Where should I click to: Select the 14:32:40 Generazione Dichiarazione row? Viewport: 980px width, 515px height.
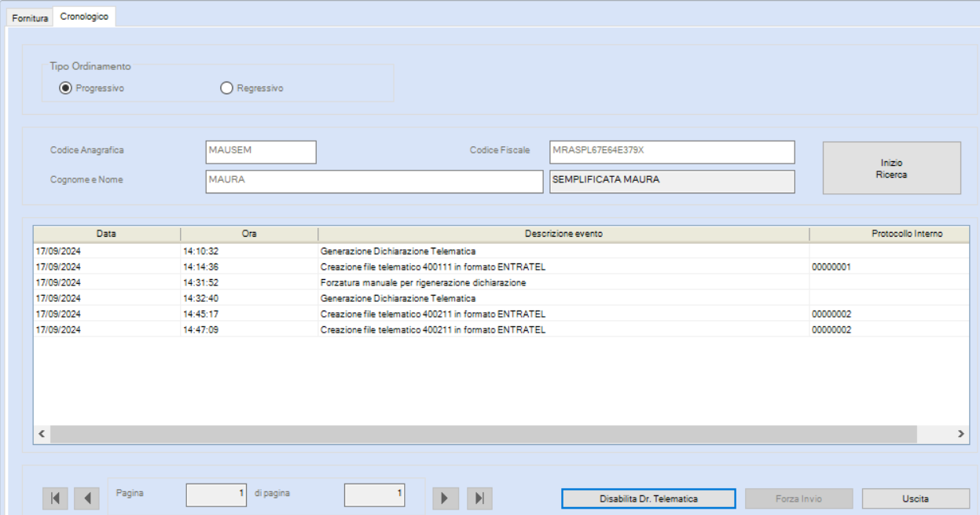pos(501,298)
